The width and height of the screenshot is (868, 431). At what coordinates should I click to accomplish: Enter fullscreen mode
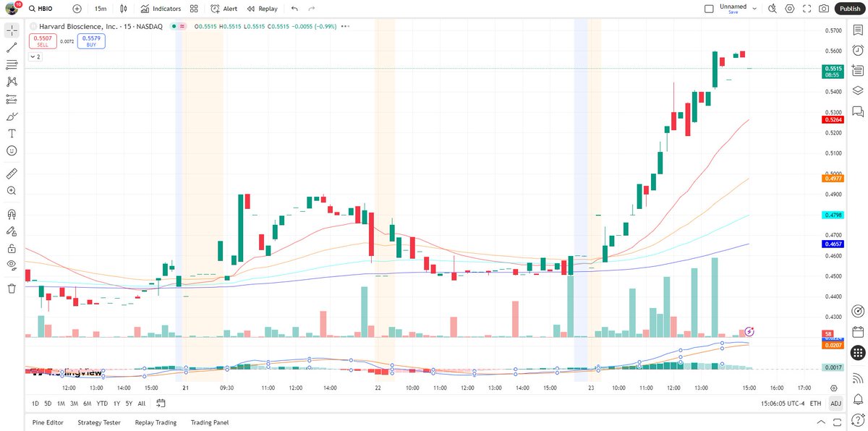pos(807,9)
